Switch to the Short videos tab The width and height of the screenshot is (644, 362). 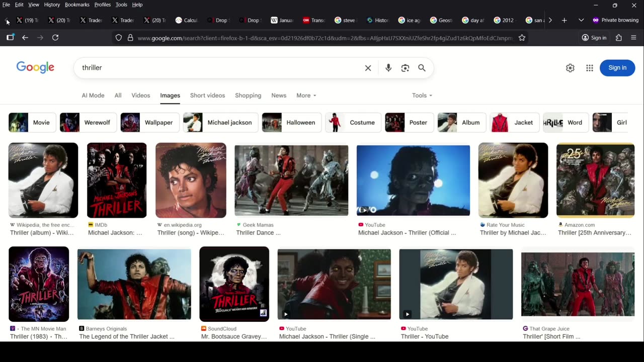click(207, 96)
